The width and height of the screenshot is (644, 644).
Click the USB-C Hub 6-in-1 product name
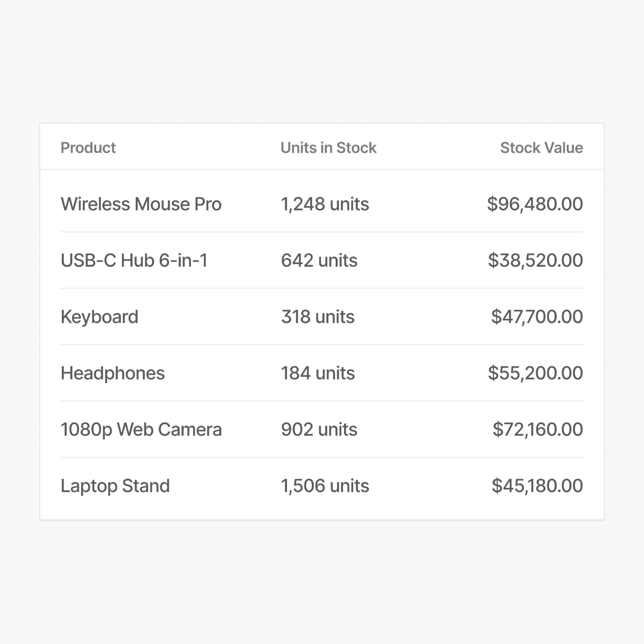pos(134,260)
